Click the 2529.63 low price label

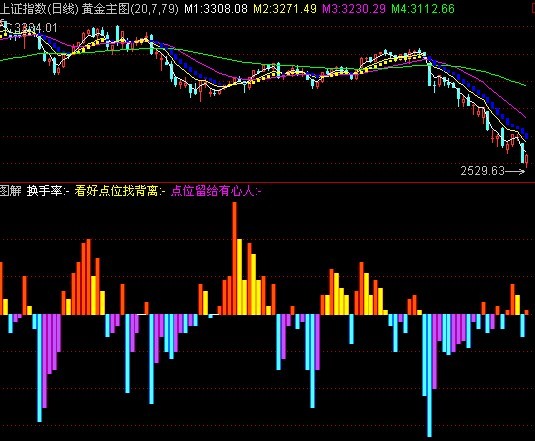coord(482,171)
